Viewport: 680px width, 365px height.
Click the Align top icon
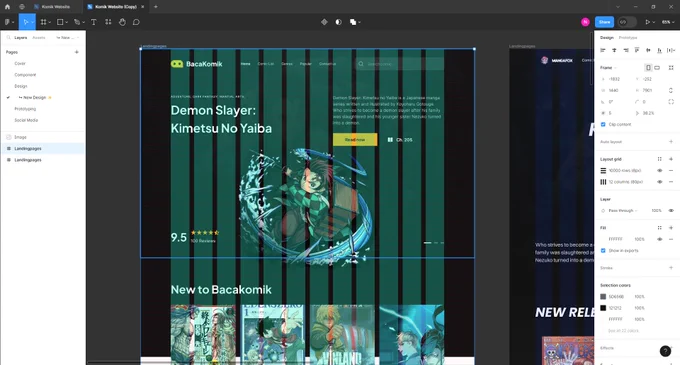click(x=637, y=50)
